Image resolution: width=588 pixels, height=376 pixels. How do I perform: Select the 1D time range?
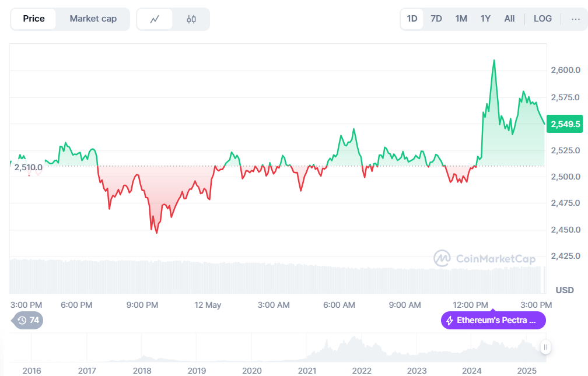[x=412, y=19]
